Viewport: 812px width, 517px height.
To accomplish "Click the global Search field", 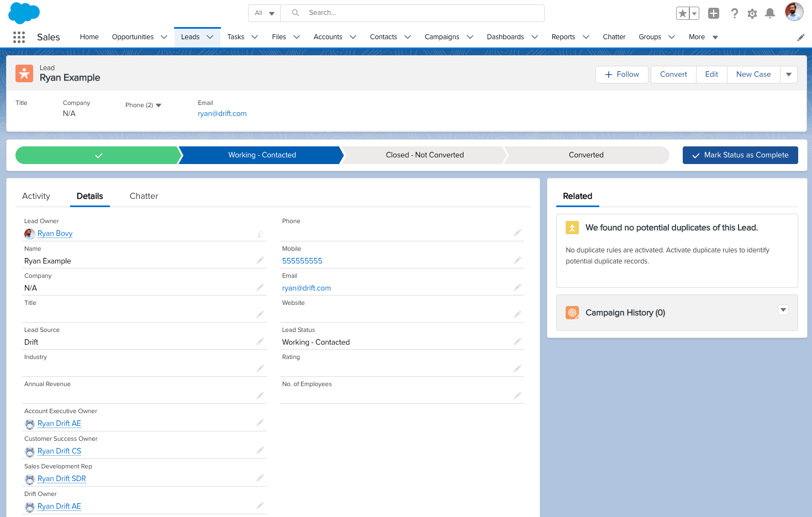I will (x=412, y=13).
